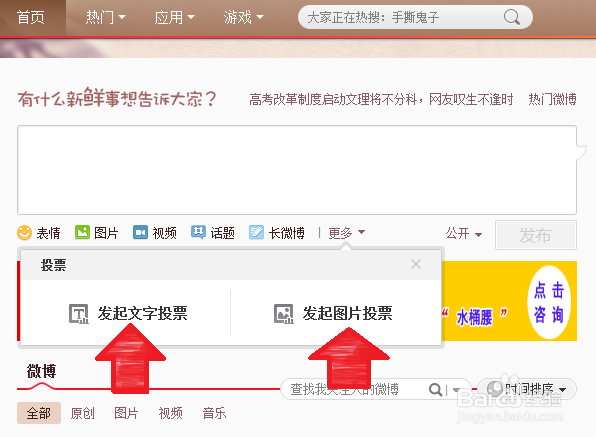596x437 pixels.
Task: Select the 微博 feed tab
Action: pyautogui.click(x=41, y=371)
